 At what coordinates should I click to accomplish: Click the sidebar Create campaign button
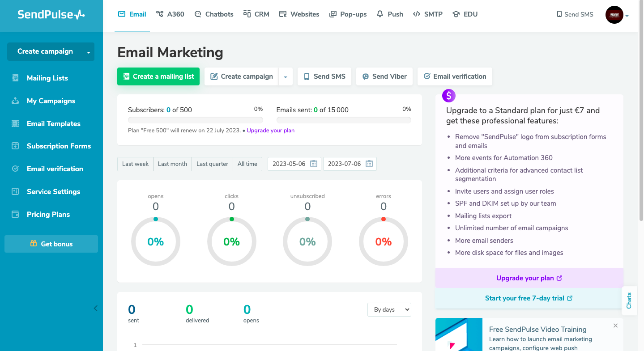click(45, 51)
